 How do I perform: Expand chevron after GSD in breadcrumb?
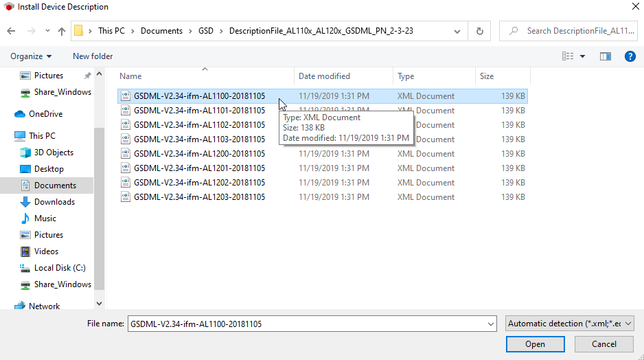click(x=221, y=31)
